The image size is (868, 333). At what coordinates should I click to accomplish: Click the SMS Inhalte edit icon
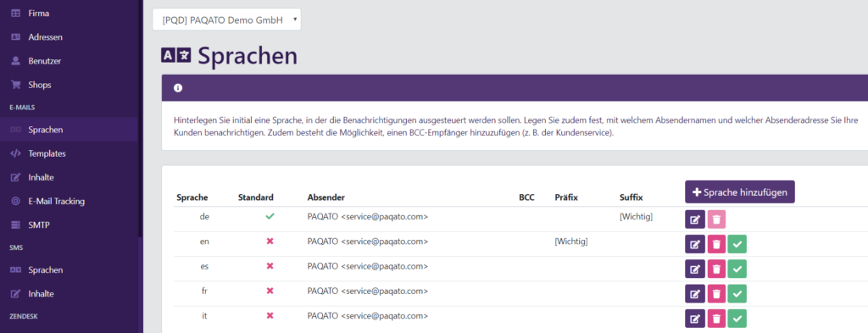pyautogui.click(x=15, y=294)
